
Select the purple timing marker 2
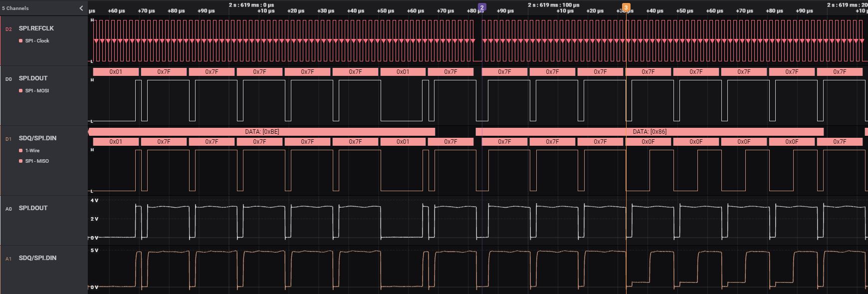[x=482, y=7]
